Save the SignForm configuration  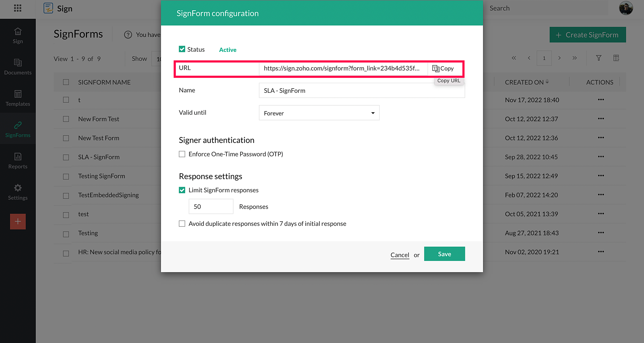pos(444,254)
